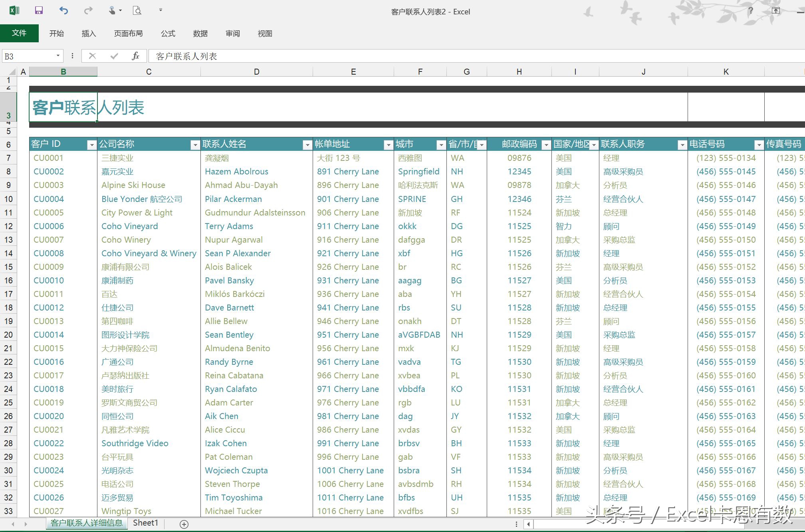Open the 公司名称 column filter dropdown

195,145
